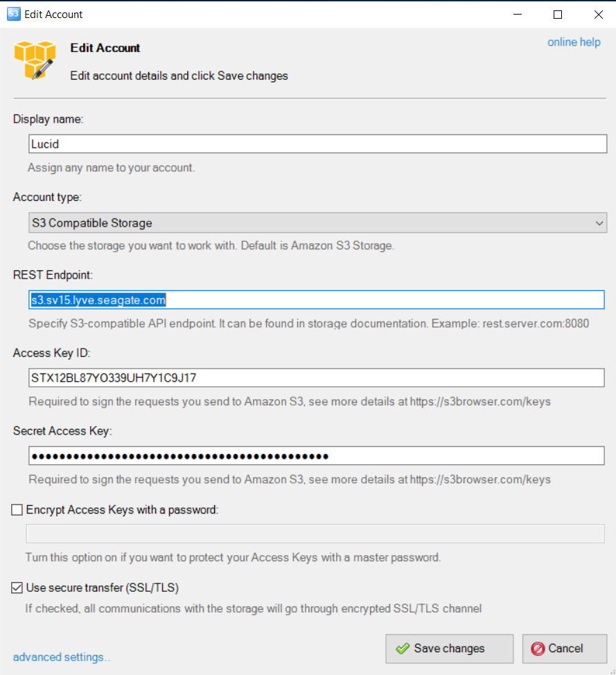The image size is (616, 675).
Task: Click the disabled encryption password field
Action: (x=315, y=534)
